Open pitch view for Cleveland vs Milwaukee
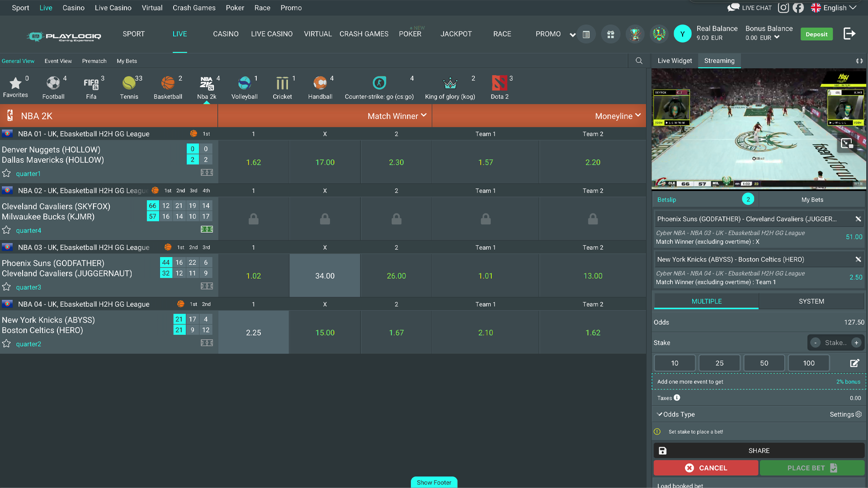This screenshot has width=868, height=488. click(207, 230)
